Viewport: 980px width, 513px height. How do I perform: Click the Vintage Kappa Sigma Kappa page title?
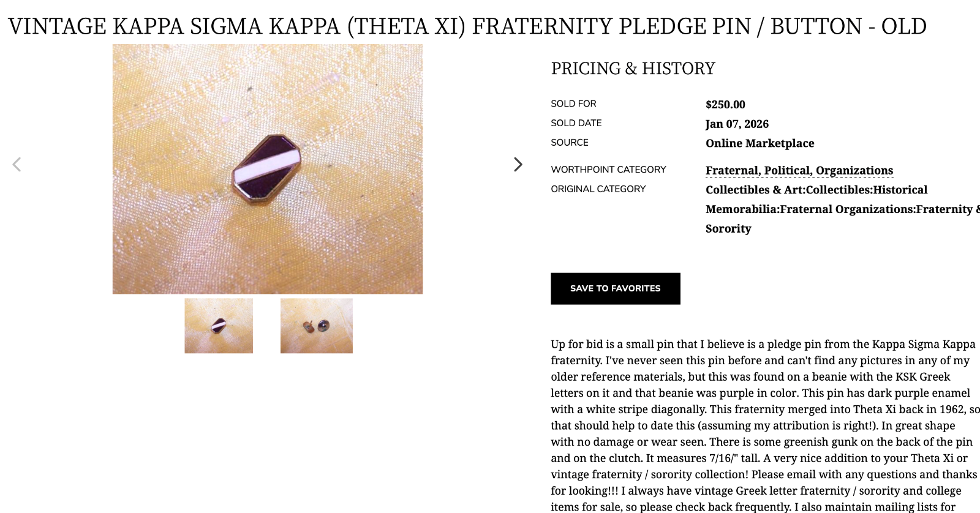467,26
